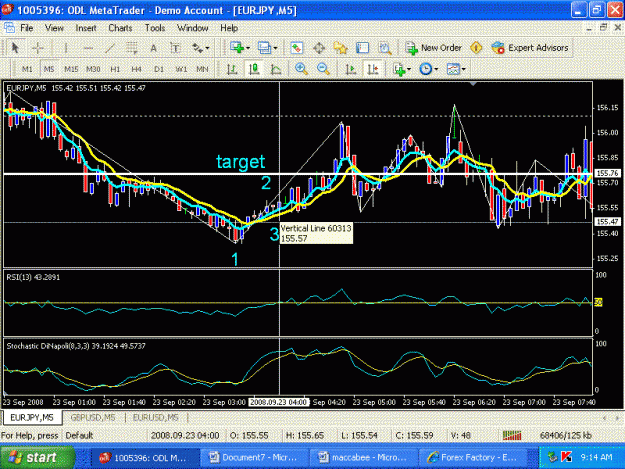Pick the horizontal line drawing tool
Image resolution: width=625 pixels, height=469 pixels.
pyautogui.click(x=88, y=48)
